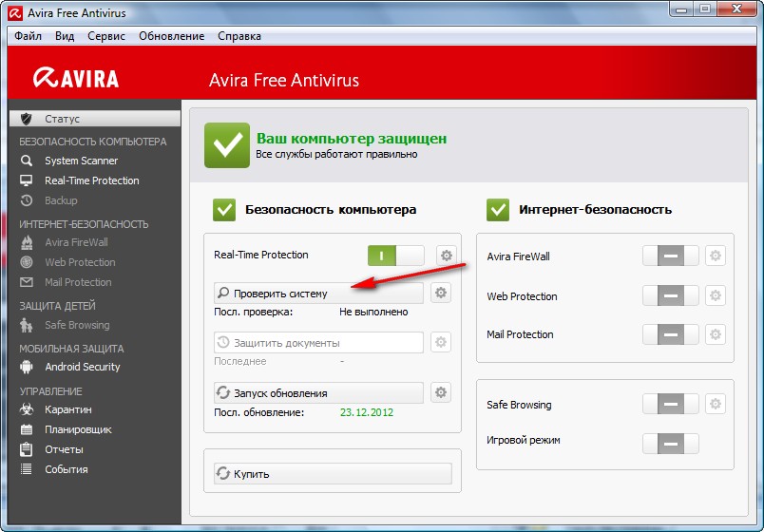The width and height of the screenshot is (764, 532).
Task: Click the Посл. проверка: label
Action: point(254,312)
